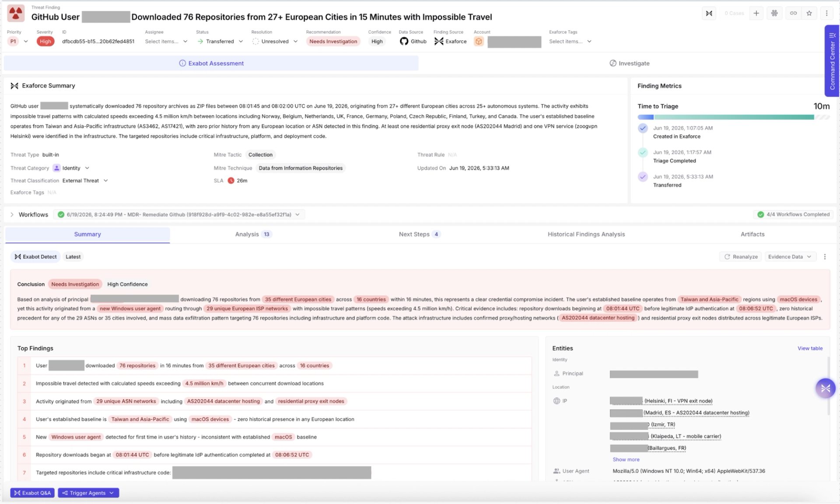Screen dimensions: 840x504
Task: Expand the Workflows section chevron
Action: click(12, 215)
